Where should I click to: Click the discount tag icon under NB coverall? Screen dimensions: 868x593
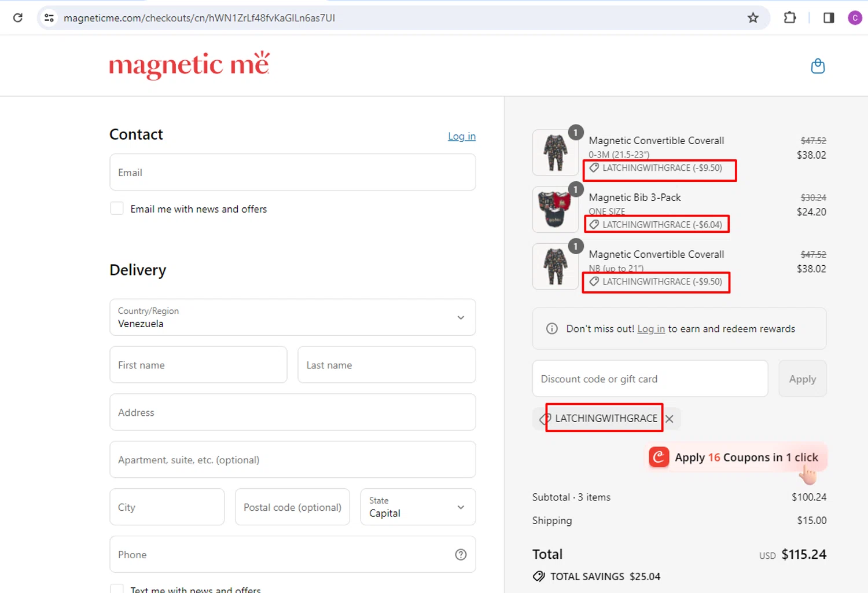[x=594, y=281]
